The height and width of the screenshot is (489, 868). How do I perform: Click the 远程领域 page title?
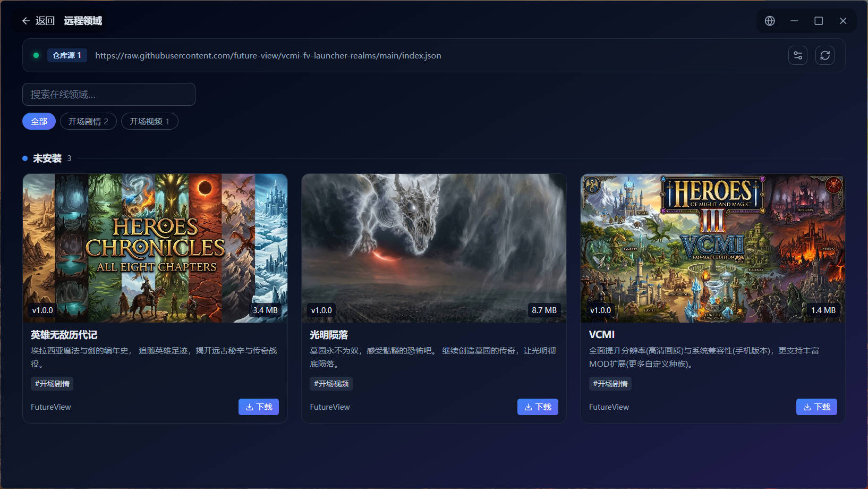coord(83,21)
